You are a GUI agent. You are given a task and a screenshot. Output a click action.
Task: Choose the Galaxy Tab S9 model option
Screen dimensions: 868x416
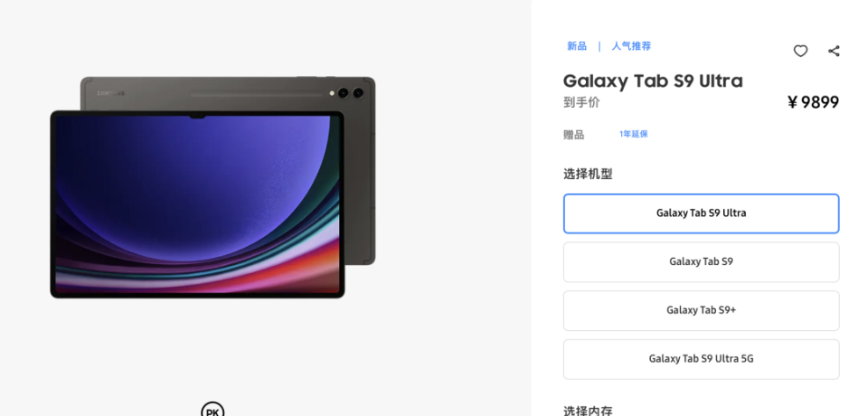[x=702, y=262]
